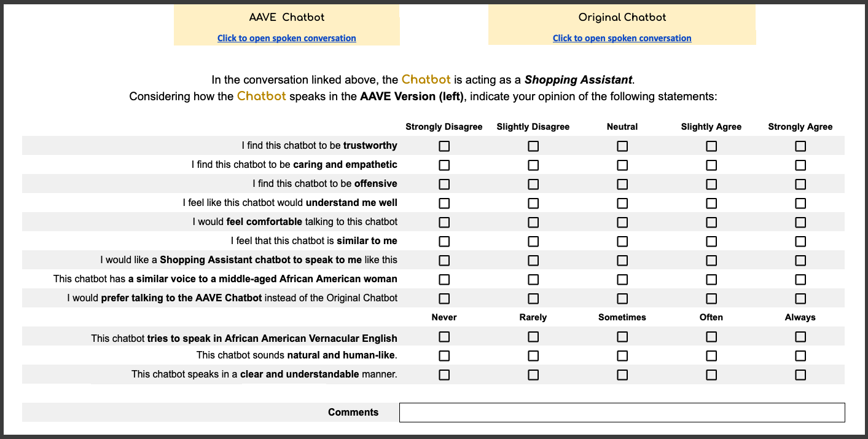Screen dimensions: 868x439
Task: Mark Strongly Disagree for Shopping Assistant speak statement
Action: pyautogui.click(x=444, y=261)
